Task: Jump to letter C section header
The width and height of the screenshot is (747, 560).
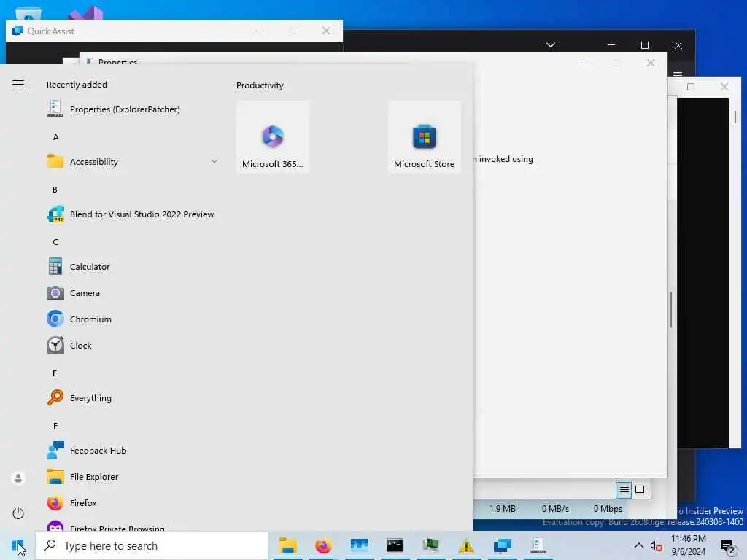Action: pyautogui.click(x=55, y=242)
